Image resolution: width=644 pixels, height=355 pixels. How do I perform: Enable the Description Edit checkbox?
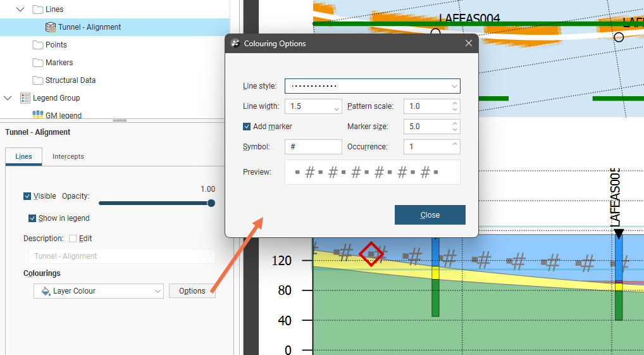[73, 239]
